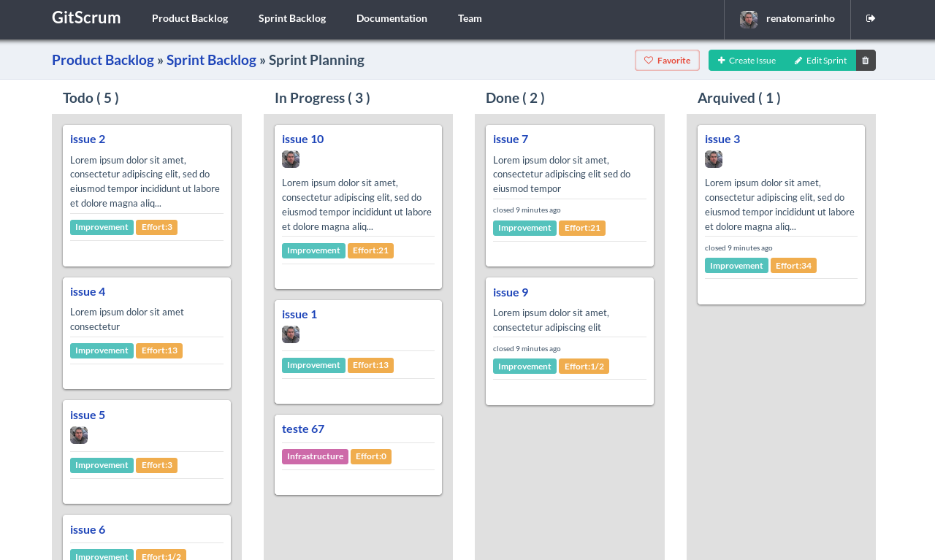Screen dimensions: 935x560
Task: Delete sprint using the trash icon
Action: coord(866,61)
